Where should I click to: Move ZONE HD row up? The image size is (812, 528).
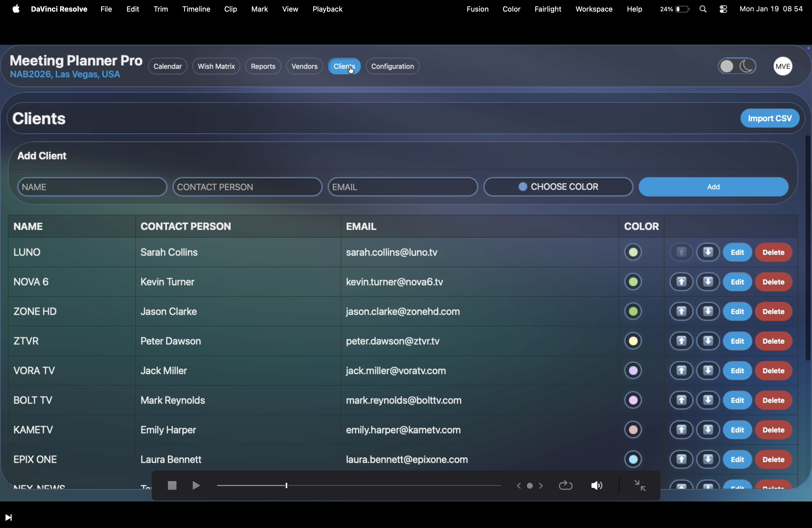coord(681,312)
